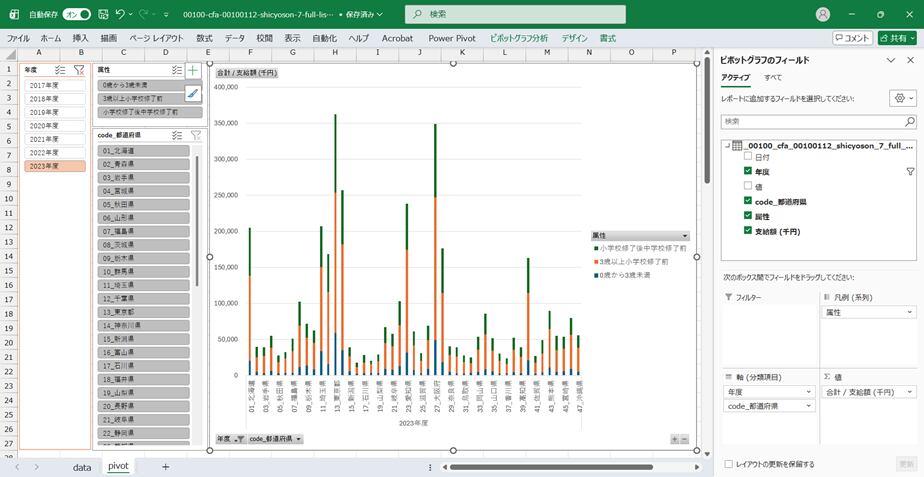
Task: Open the ピボットグラフ分析 ribbon tab
Action: 520,37
